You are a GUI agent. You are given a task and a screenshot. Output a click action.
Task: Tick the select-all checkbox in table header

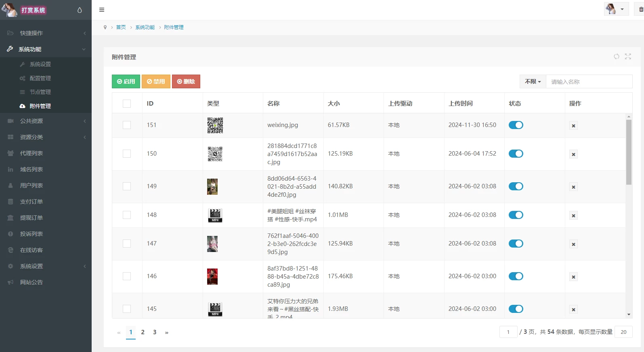point(127,104)
